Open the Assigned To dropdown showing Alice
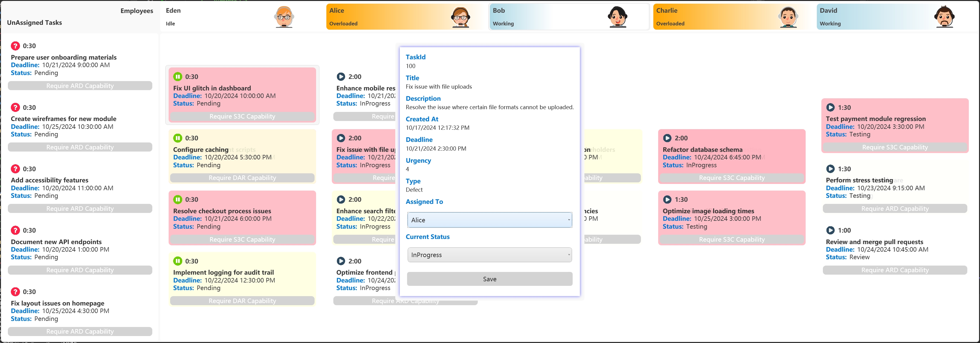The image size is (980, 343). pos(490,220)
